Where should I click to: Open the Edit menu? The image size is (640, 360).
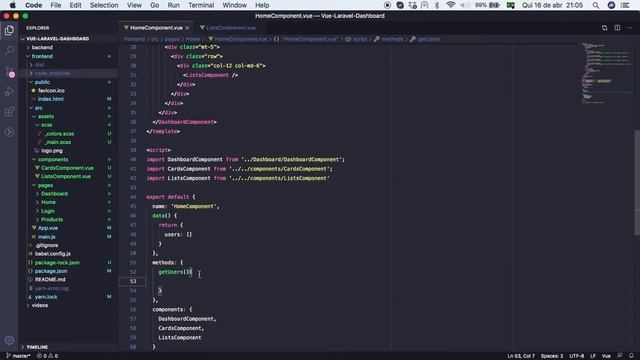tap(76, 5)
